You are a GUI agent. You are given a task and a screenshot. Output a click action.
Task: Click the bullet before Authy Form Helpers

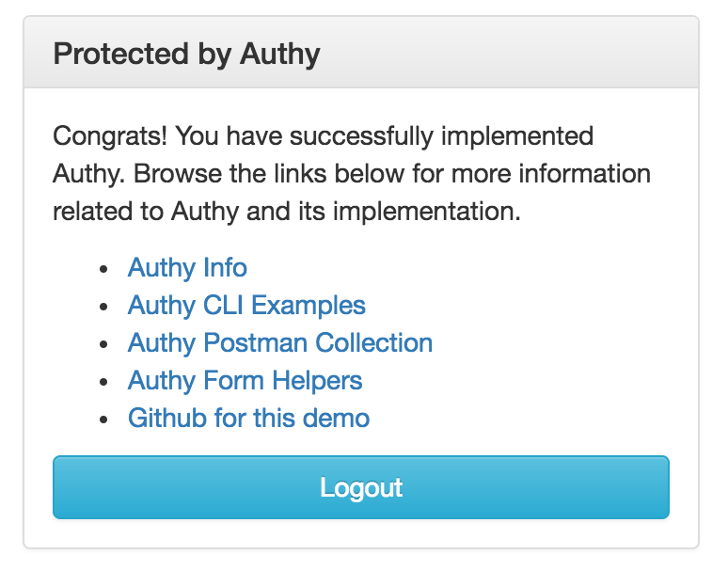[103, 381]
